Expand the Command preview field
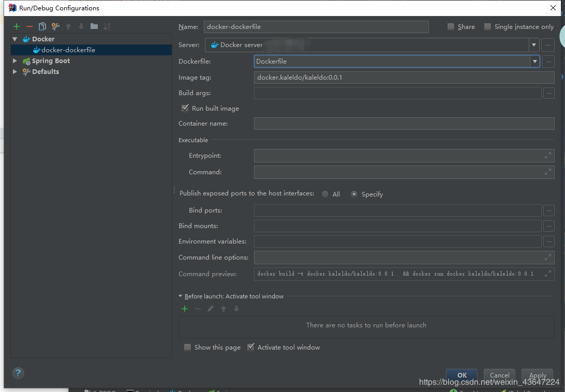This screenshot has height=392, width=565. click(548, 274)
